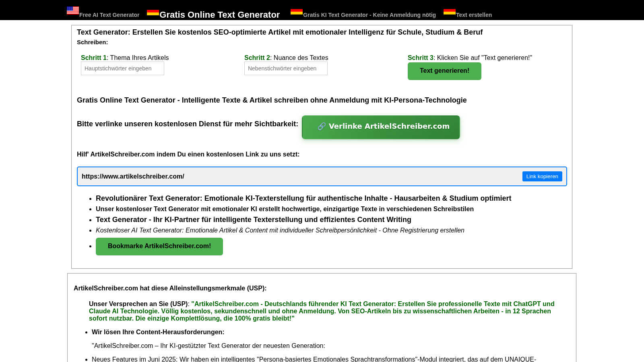Click bullet 'Neues Features im Juni 2025'
Screen dimensions: 644x362
314,359
